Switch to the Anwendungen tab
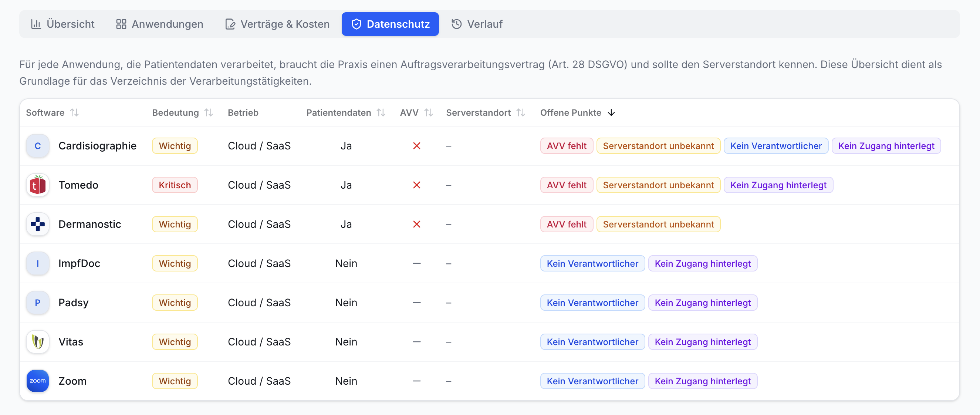980x415 pixels. click(x=159, y=24)
